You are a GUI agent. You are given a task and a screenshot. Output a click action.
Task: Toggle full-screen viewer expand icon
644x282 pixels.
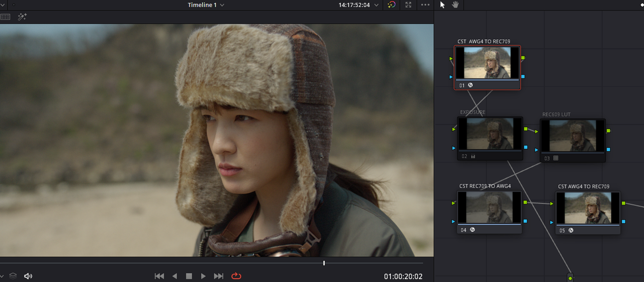(x=408, y=5)
